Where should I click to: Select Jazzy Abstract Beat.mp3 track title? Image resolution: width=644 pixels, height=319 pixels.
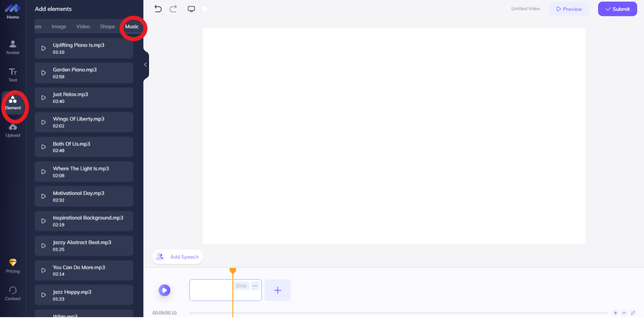click(x=82, y=242)
